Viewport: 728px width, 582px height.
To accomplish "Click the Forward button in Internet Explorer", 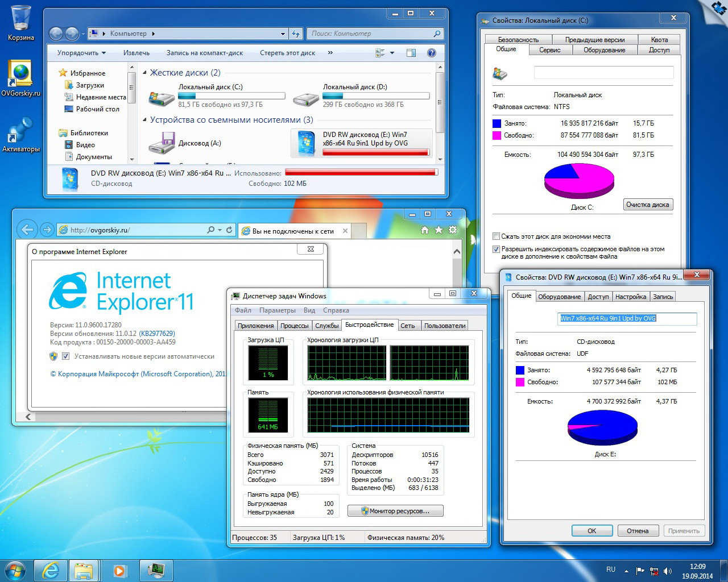I will point(47,230).
